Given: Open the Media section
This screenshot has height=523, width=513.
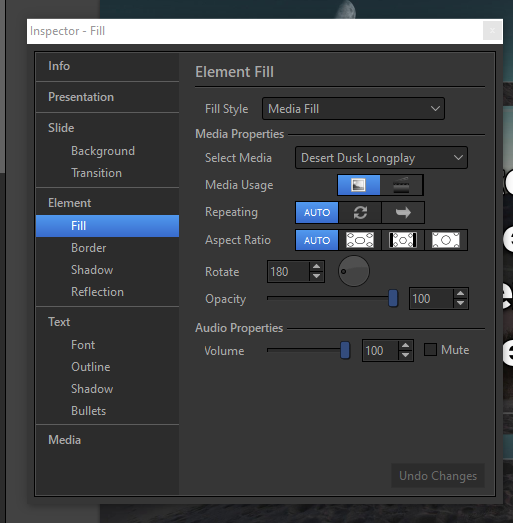Looking at the screenshot, I should 64,440.
